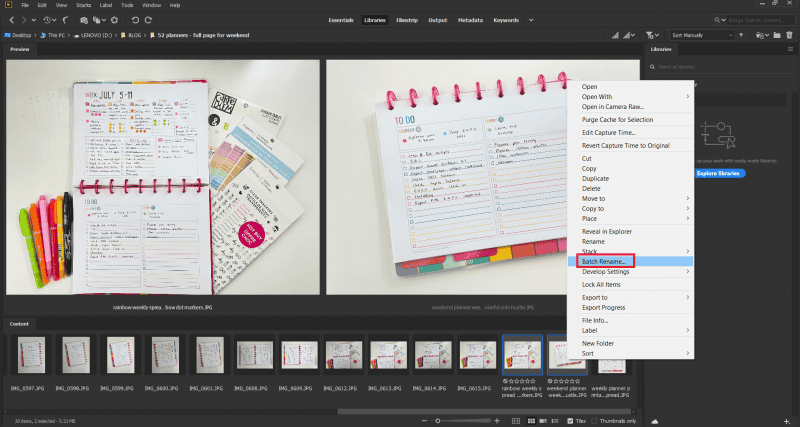Open the recent files clock icon
The image size is (800, 427).
pyautogui.click(x=47, y=20)
